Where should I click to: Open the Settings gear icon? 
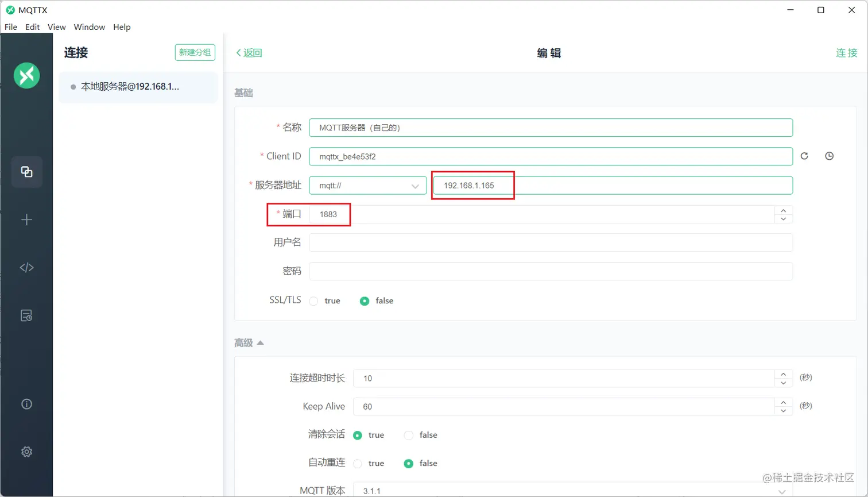point(26,452)
